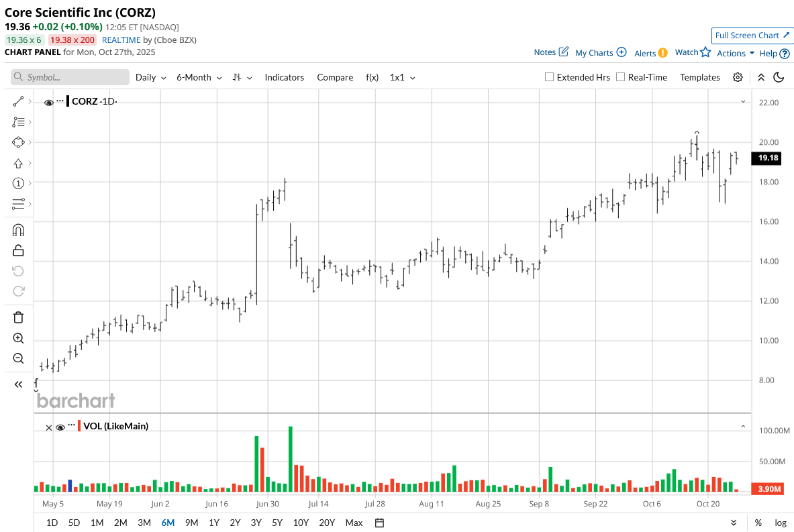794x532 pixels.
Task: Enable the Extended Hrs checkbox
Action: point(549,77)
